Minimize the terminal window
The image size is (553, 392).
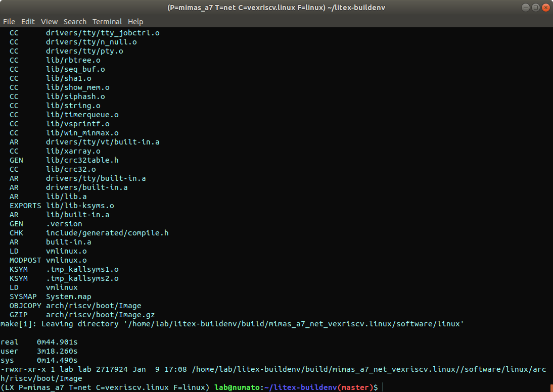pyautogui.click(x=525, y=8)
